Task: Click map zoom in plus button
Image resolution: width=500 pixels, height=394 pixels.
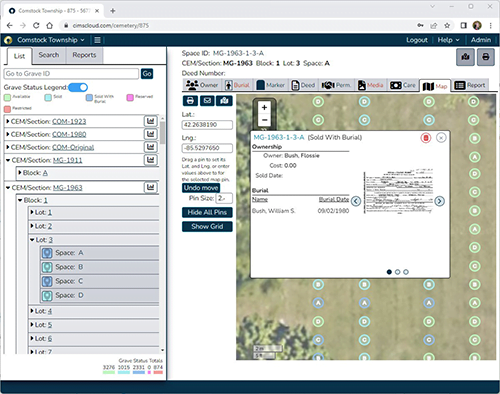Action: (264, 107)
